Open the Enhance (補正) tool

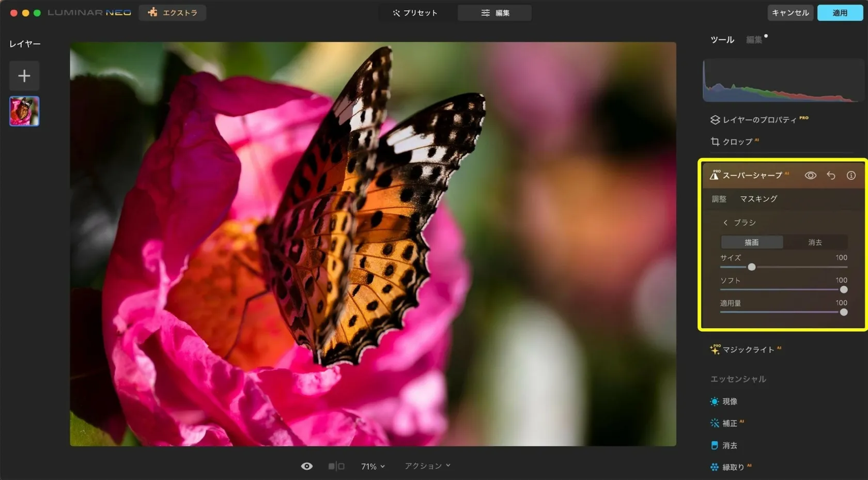[729, 423]
